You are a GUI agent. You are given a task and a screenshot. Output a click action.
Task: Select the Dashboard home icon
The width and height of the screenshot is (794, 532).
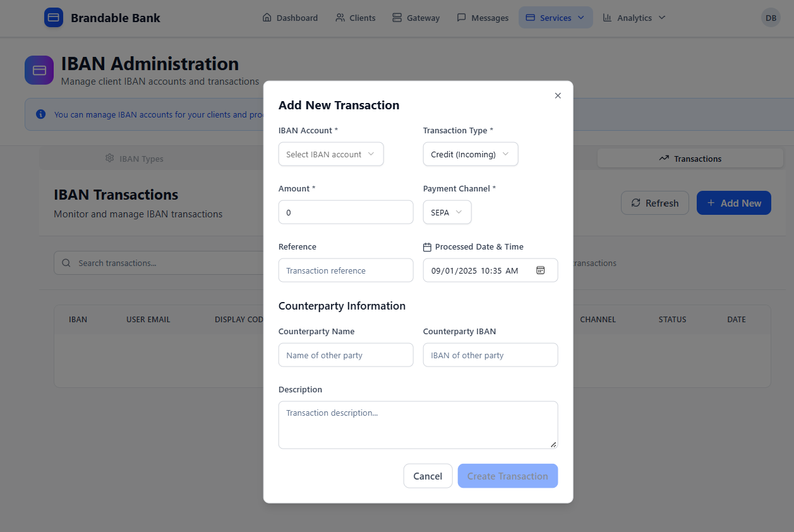[267, 18]
